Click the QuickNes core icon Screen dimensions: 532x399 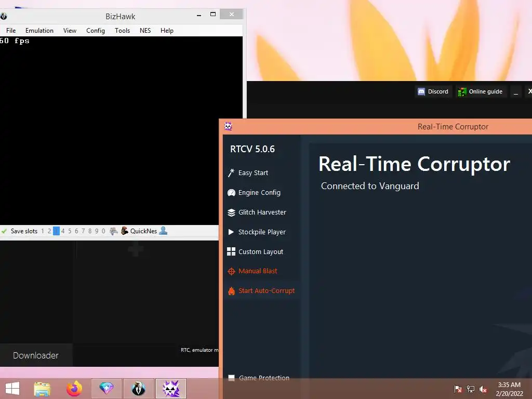[125, 231]
